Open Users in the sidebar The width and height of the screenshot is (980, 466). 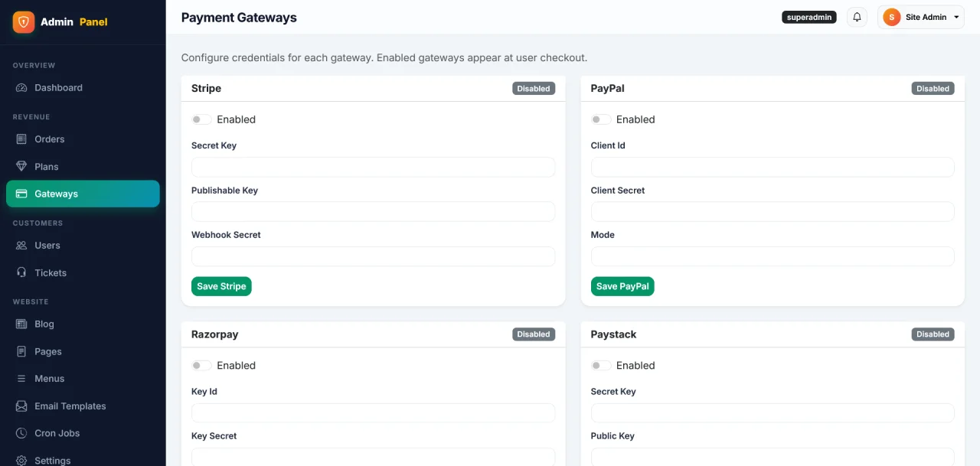pyautogui.click(x=83, y=246)
